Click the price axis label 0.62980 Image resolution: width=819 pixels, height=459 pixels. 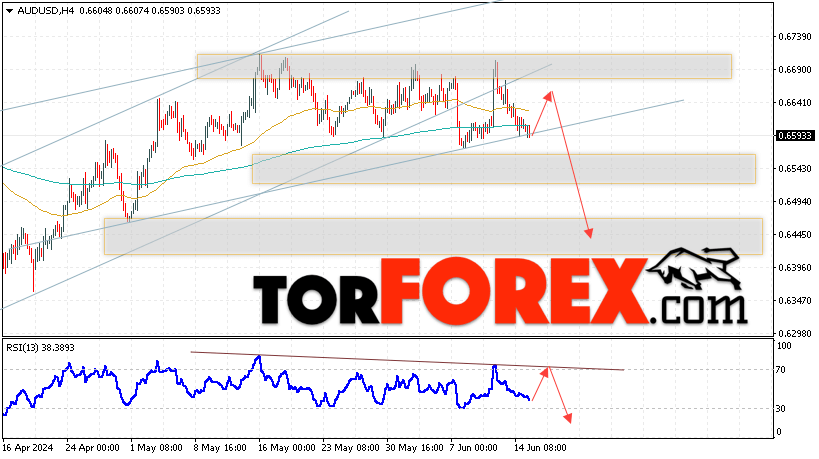pos(795,333)
